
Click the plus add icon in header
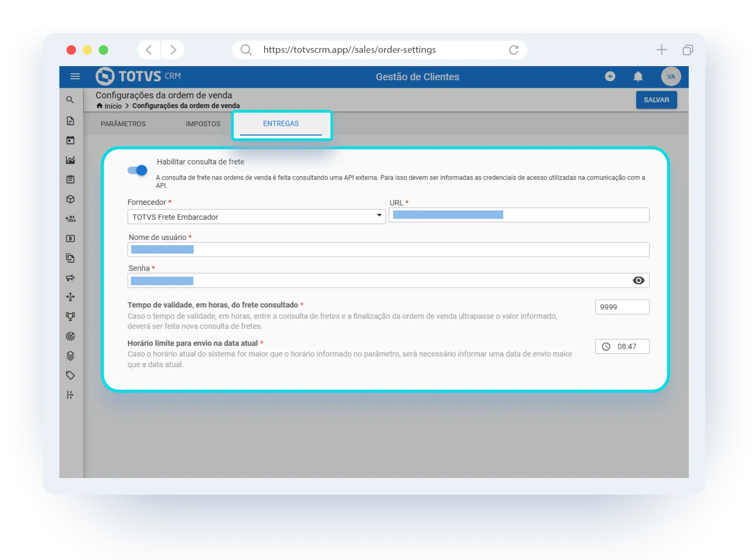tap(610, 76)
